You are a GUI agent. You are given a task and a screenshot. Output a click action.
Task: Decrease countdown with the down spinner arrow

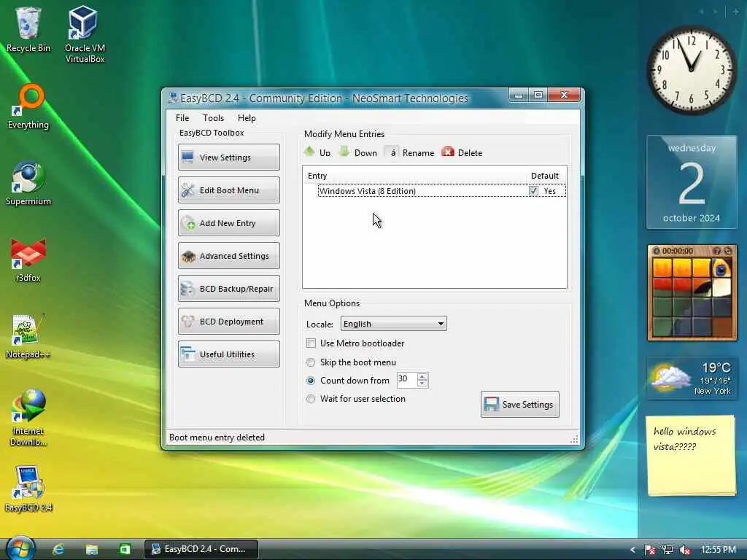[x=422, y=384]
